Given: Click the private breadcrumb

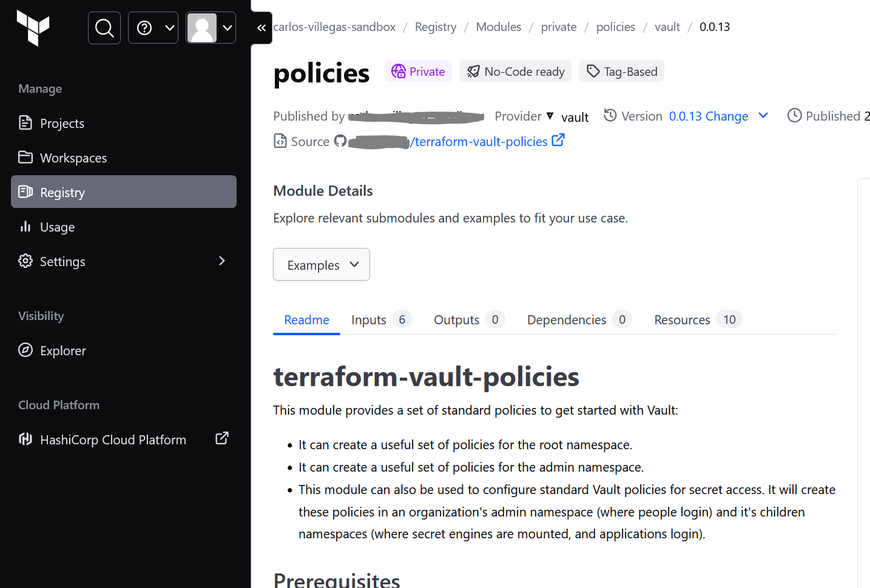Looking at the screenshot, I should 559,27.
